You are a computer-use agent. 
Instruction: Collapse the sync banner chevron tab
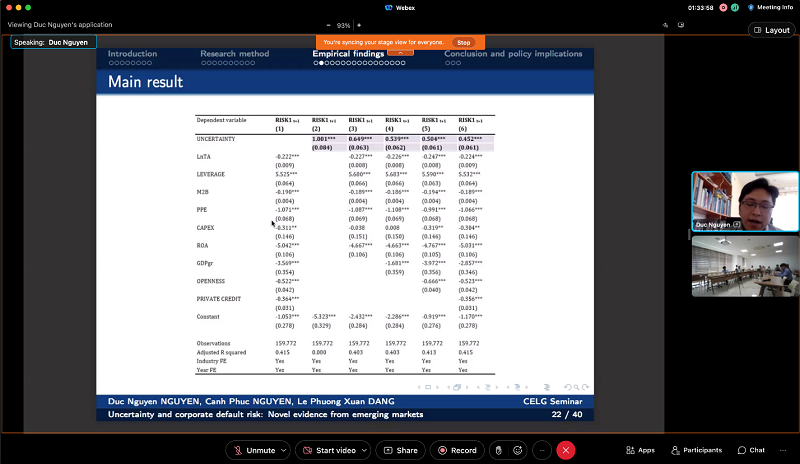tap(401, 53)
